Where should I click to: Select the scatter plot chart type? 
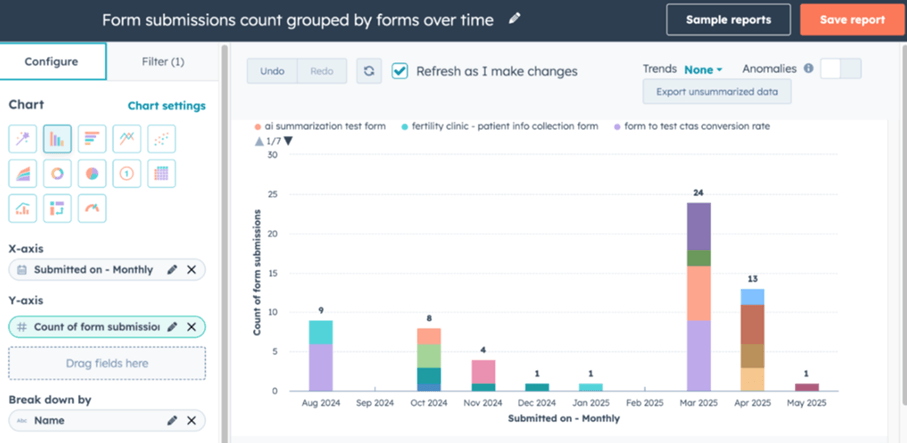click(x=161, y=139)
